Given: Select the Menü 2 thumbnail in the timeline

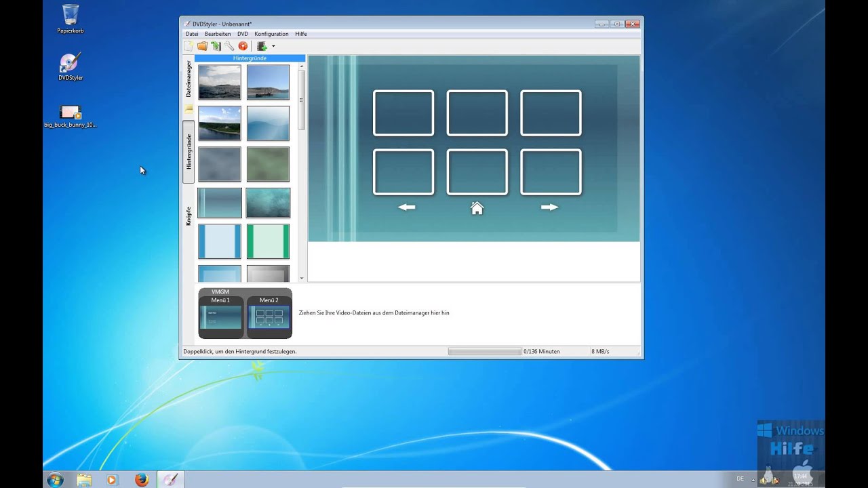Looking at the screenshot, I should 269,317.
